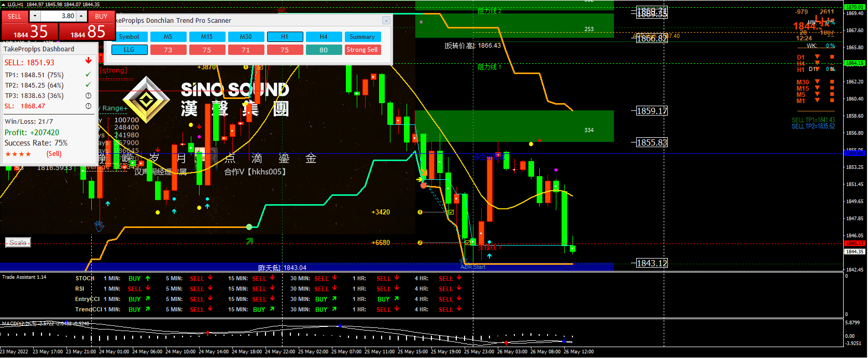Viewport: 868px width, 358px height.
Task: Click the Strong Sell summary cell
Action: [362, 50]
